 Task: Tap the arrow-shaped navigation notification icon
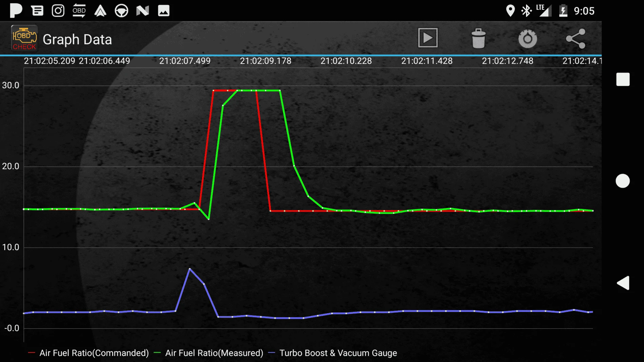100,11
